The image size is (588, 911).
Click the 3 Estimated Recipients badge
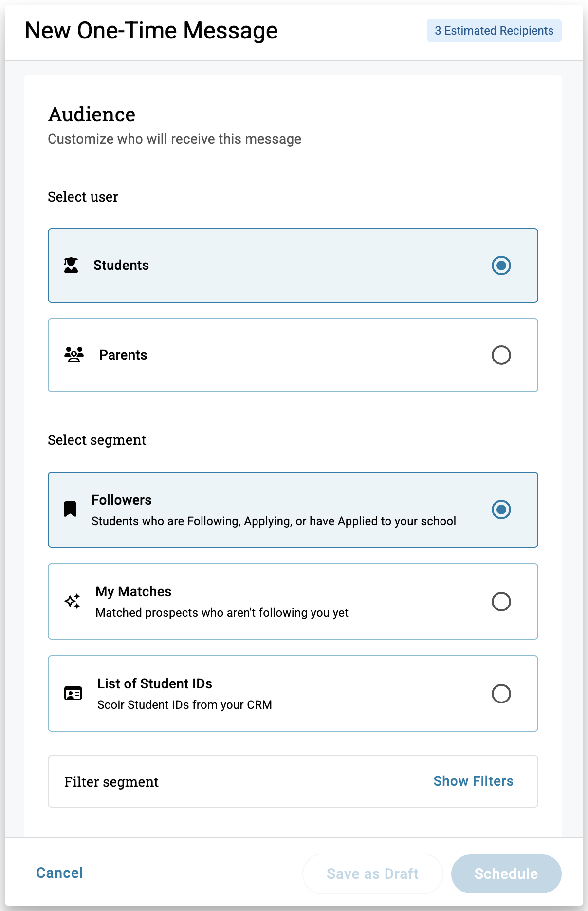(x=494, y=31)
